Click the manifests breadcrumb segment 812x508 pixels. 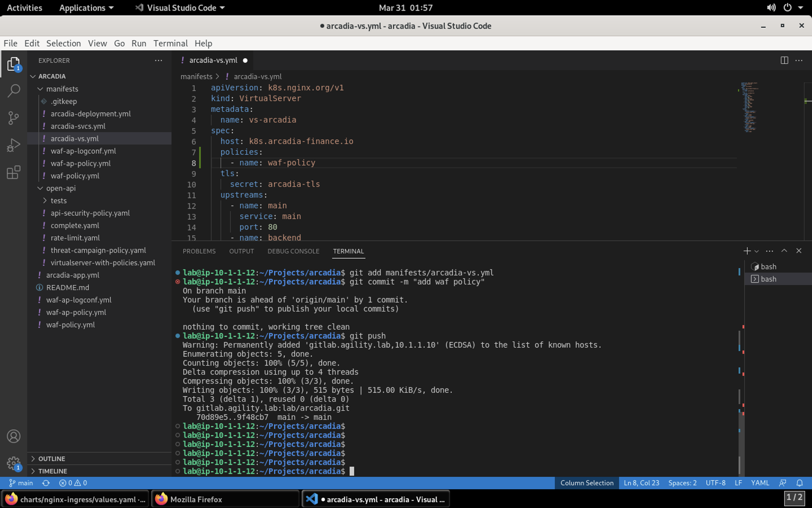pos(196,76)
